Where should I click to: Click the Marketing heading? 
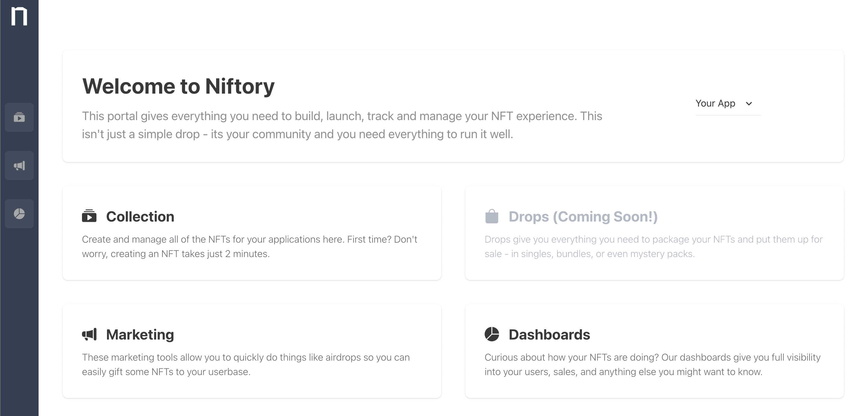point(140,334)
